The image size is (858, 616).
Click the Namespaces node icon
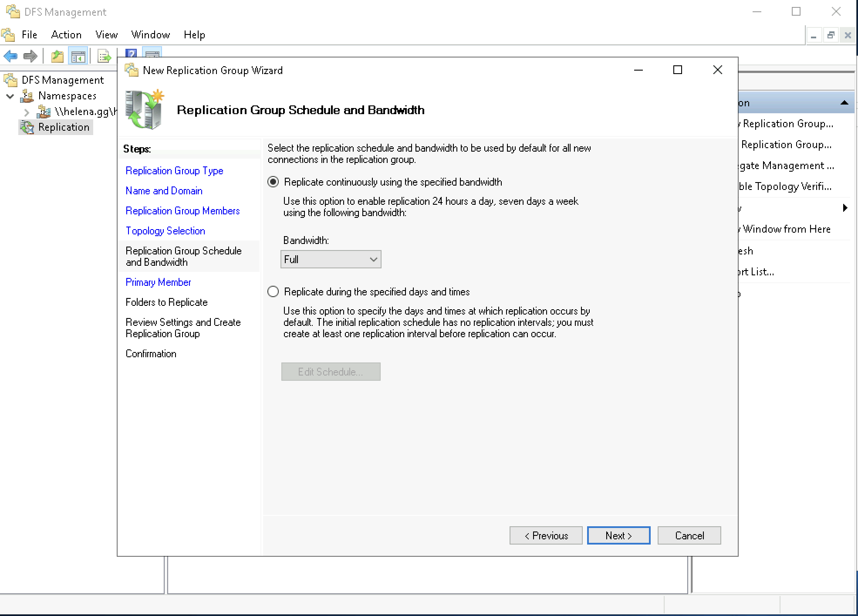click(x=27, y=96)
